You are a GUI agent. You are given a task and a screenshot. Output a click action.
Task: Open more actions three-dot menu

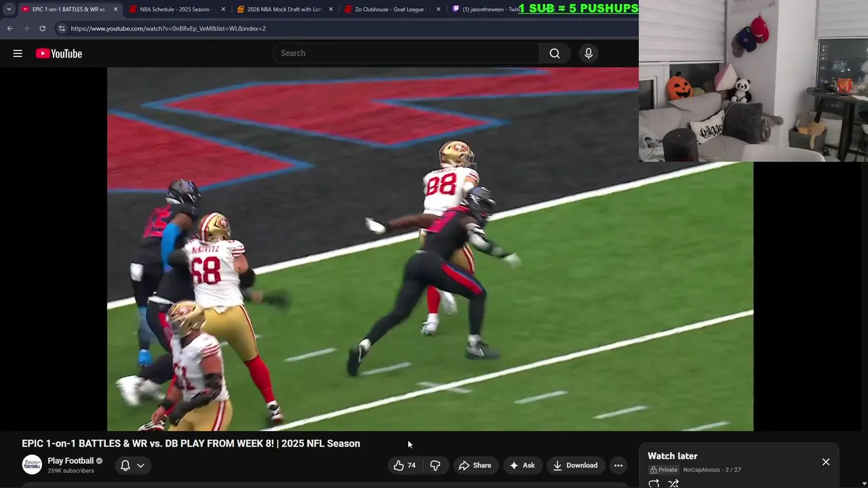click(x=618, y=466)
